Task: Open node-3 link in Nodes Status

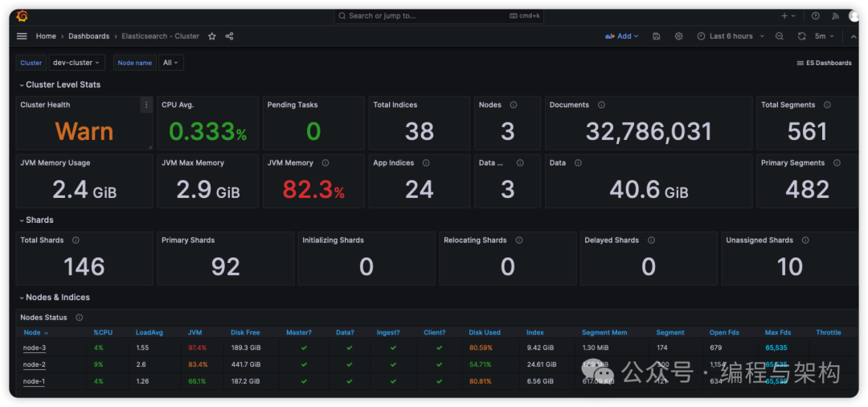Action: [x=34, y=347]
